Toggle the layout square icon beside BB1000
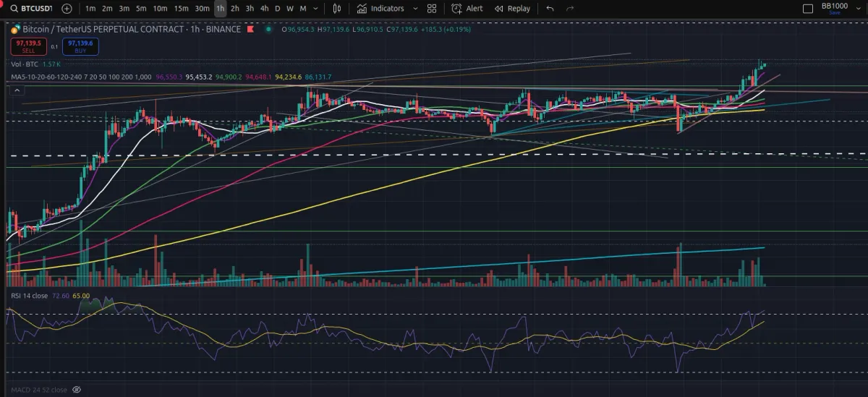The height and width of the screenshot is (397, 868). coord(808,9)
